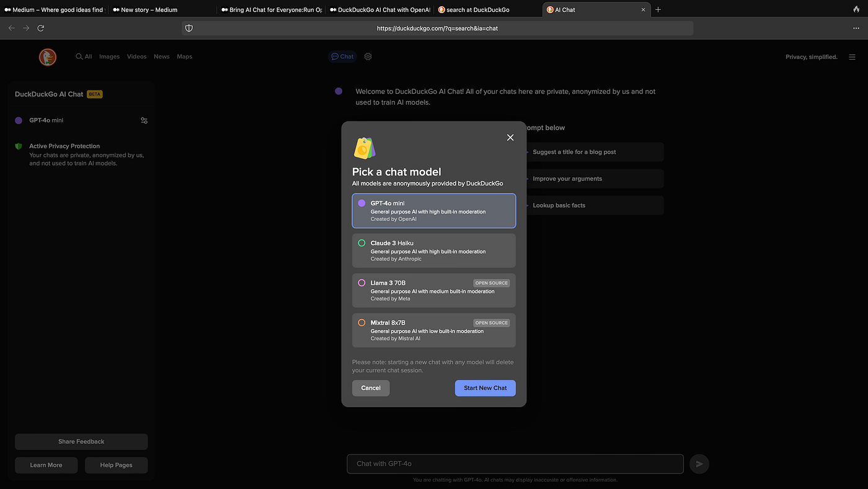The image size is (868, 489).
Task: Select the Claude 3 Haiku model
Action: (x=433, y=251)
